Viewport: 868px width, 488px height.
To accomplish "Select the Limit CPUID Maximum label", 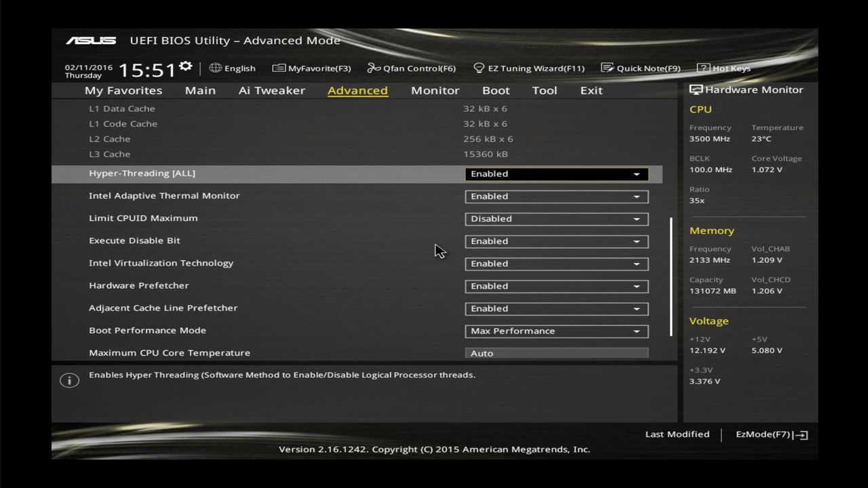I will [x=143, y=218].
